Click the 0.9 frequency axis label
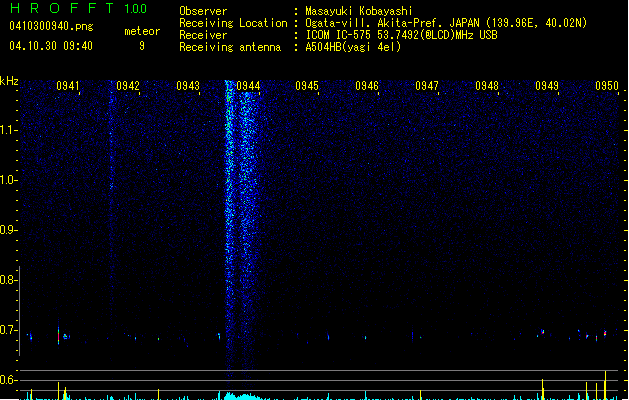The width and height of the screenshot is (629, 400). (x=8, y=230)
